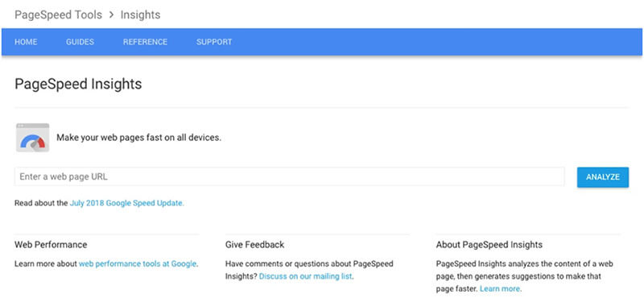The height and width of the screenshot is (298, 644).
Task: Select Insights in the breadcrumb
Action: [140, 15]
